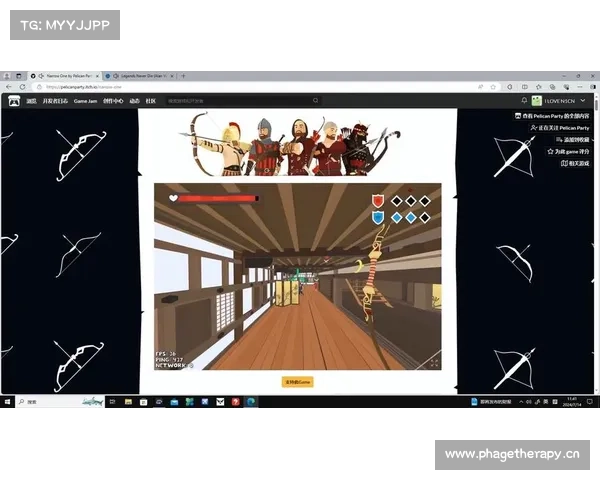This screenshot has height=480, width=600.
Task: Click the browser refresh button
Action: pyautogui.click(x=23, y=87)
